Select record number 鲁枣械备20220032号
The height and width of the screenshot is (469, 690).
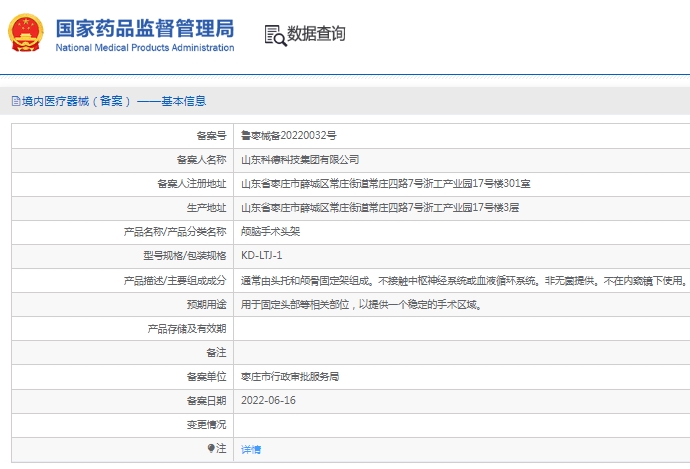289,136
